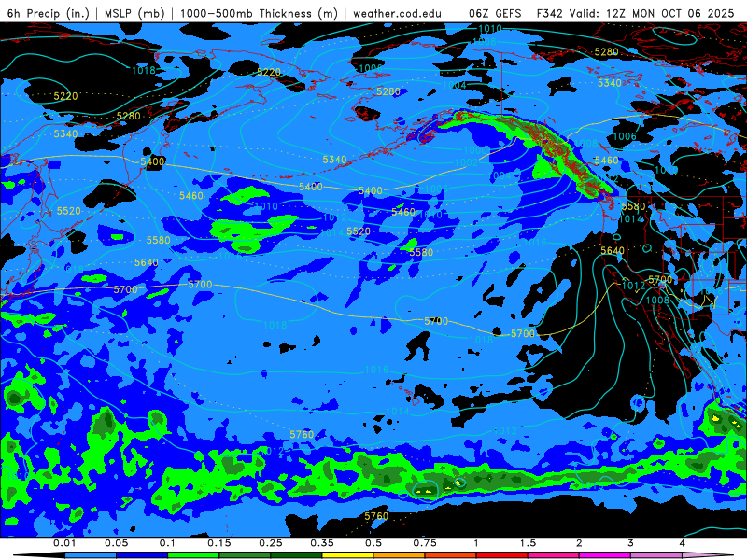The image size is (747, 560).
Task: Click the 1006 pressure label over western Canada
Action: point(624,136)
